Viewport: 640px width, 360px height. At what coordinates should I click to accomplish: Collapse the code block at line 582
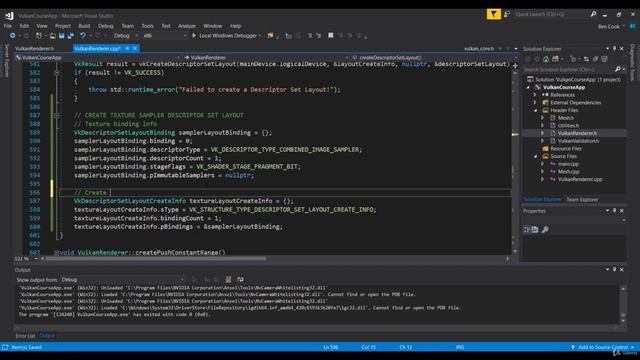pyautogui.click(x=57, y=73)
